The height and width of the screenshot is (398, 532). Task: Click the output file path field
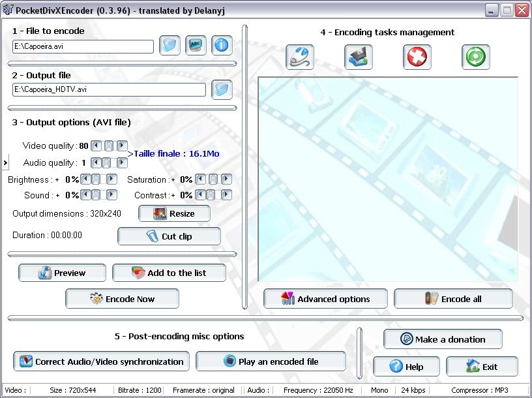pos(109,89)
